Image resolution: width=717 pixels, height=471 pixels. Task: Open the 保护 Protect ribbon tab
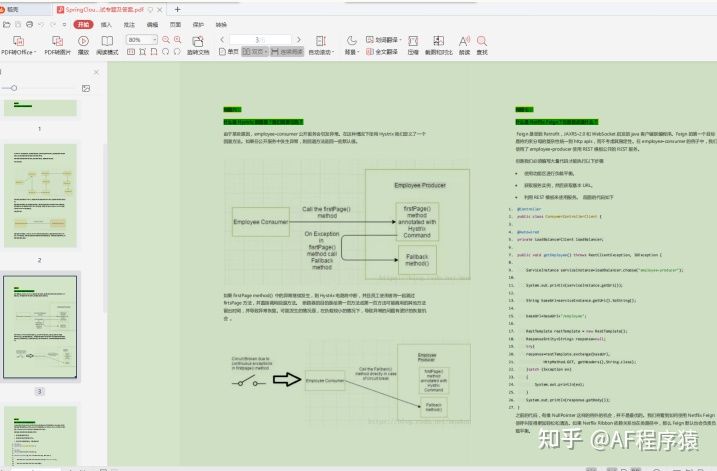(x=198, y=25)
